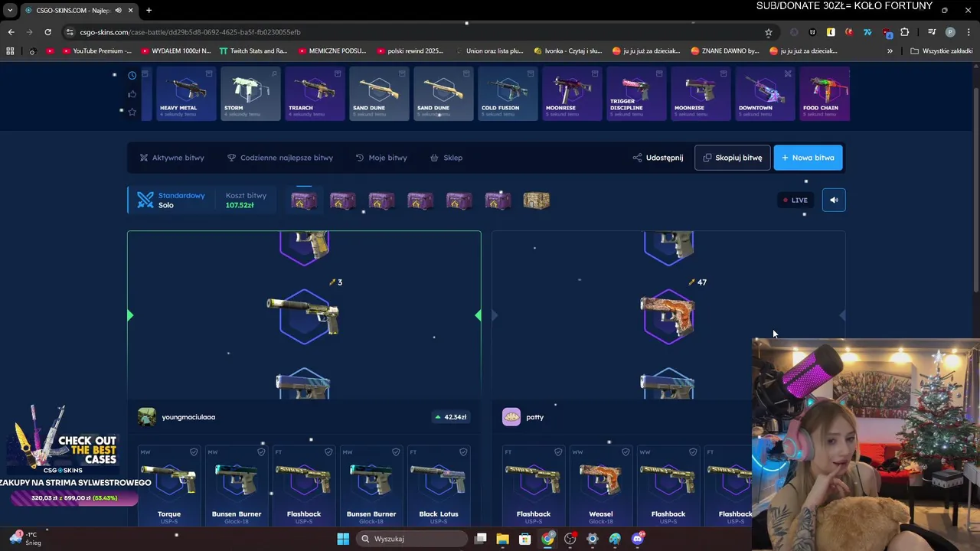This screenshot has height=551, width=980.
Task: Open Codzienne najlepsze bitwy tab
Action: point(280,158)
